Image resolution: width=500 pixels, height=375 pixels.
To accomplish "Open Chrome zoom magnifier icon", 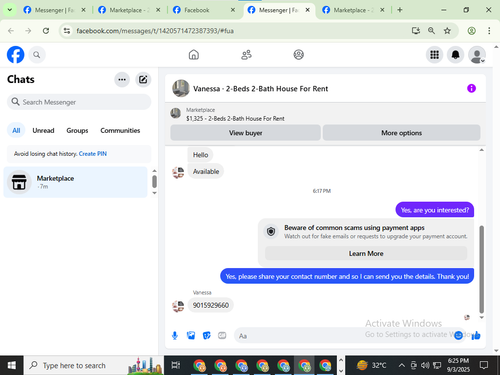I will 431,31.
